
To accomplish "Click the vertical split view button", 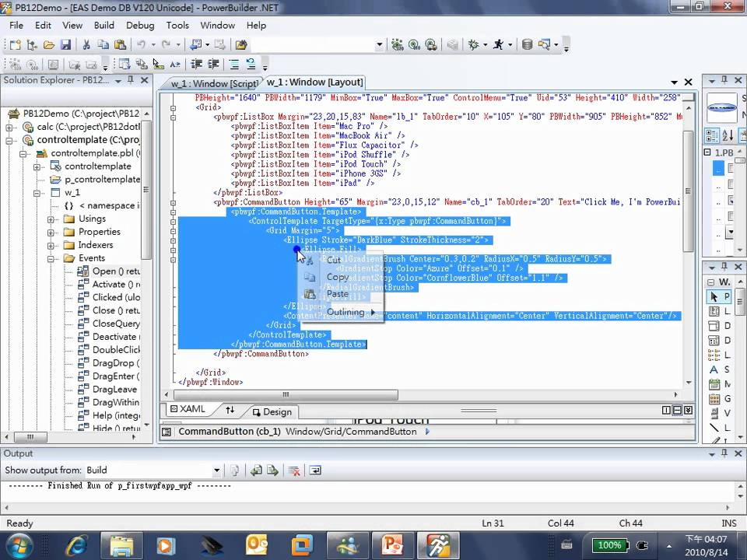I will pos(667,410).
